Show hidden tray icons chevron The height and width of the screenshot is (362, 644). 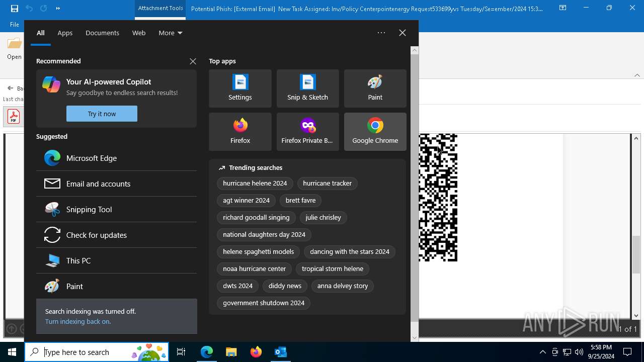click(x=542, y=352)
